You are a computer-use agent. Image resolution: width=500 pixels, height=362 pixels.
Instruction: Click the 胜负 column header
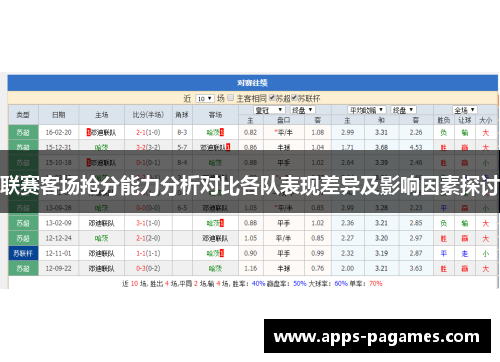coord(444,120)
